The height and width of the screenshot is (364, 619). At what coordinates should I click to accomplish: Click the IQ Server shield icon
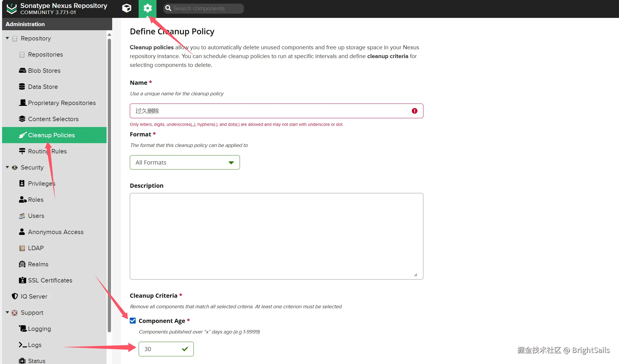coord(15,296)
